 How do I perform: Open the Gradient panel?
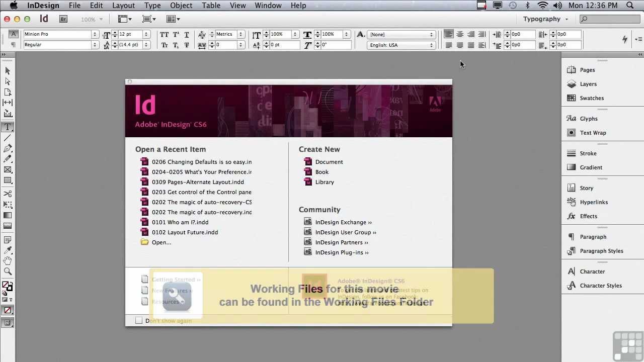coord(584,167)
